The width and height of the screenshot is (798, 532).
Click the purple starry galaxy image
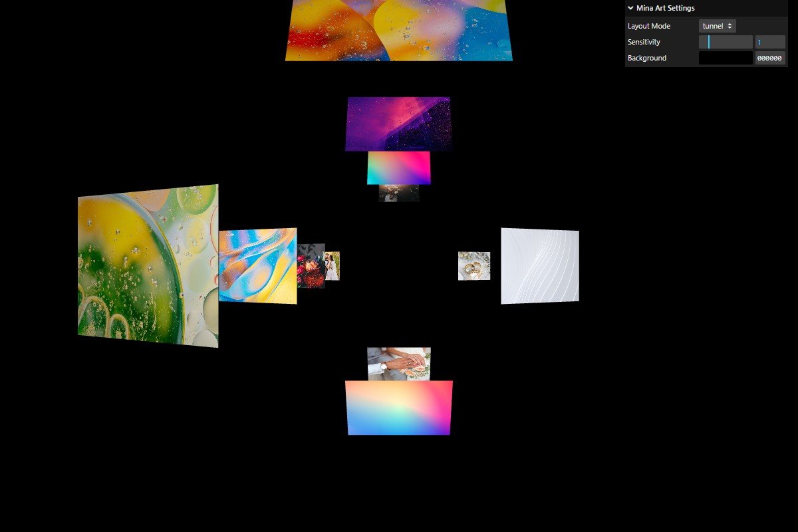(398, 124)
